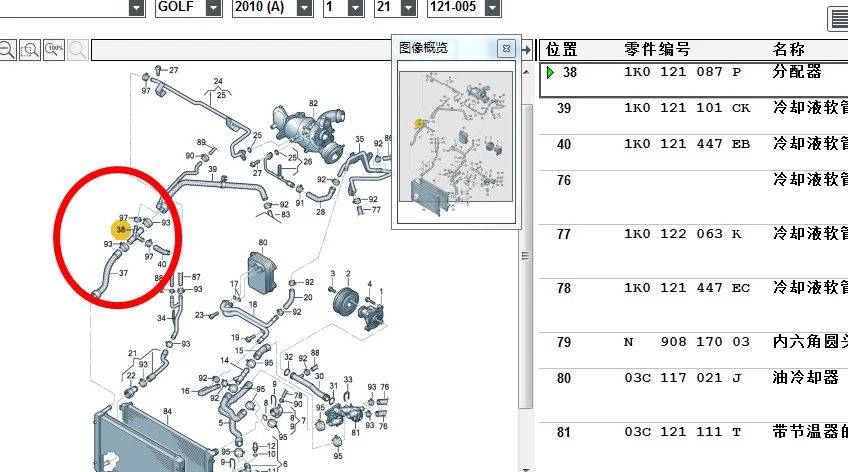Click callout 14 in diagram
The height and width of the screenshot is (472, 848).
pyautogui.click(x=224, y=360)
